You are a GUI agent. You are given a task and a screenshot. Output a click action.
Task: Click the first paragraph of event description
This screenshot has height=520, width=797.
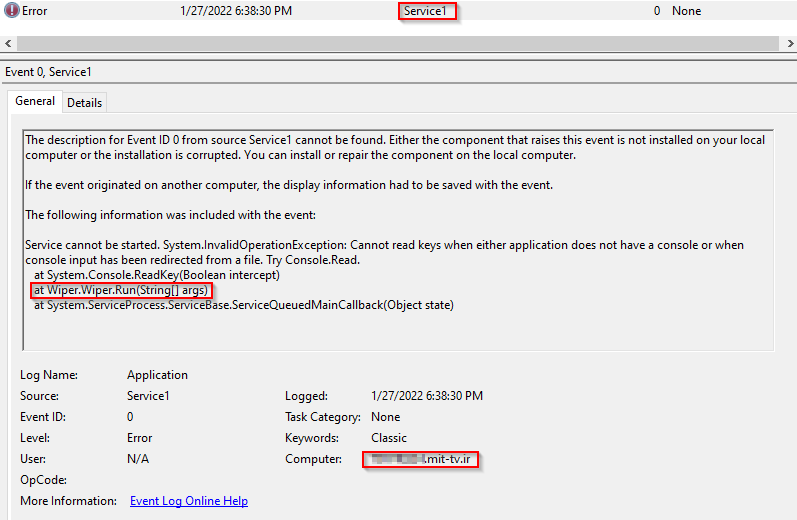(x=394, y=148)
